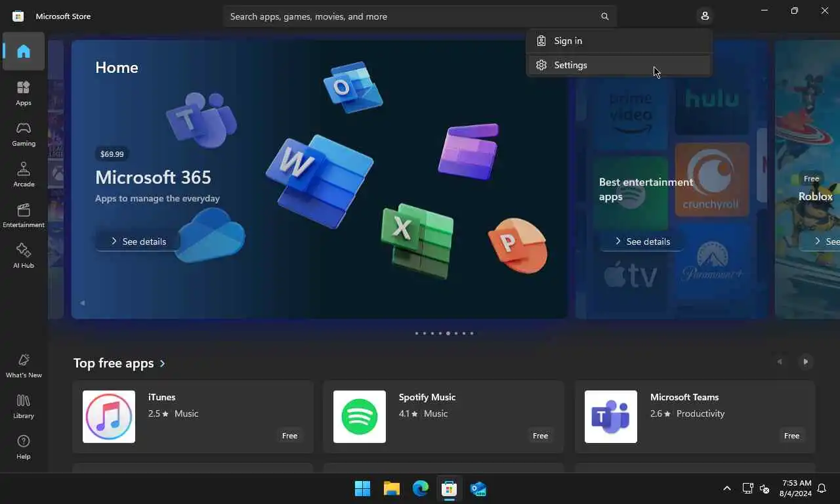Open the iTunes app icon
Screen dimensions: 840x504
click(x=109, y=417)
